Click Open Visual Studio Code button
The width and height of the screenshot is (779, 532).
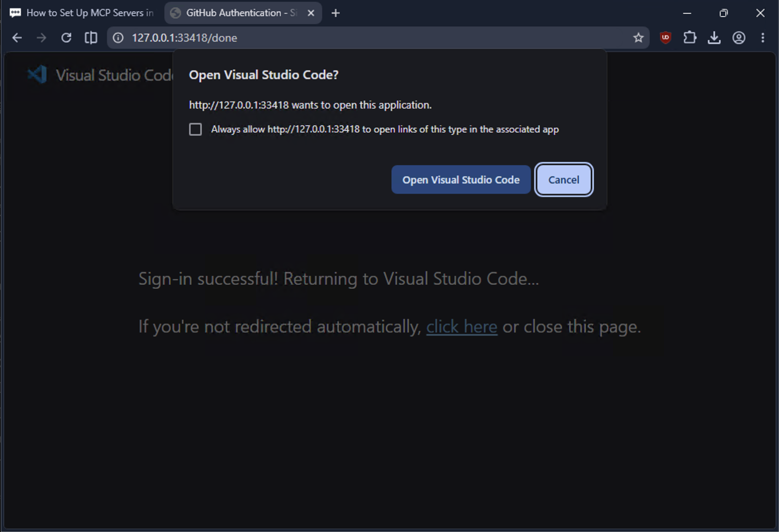[x=461, y=180]
